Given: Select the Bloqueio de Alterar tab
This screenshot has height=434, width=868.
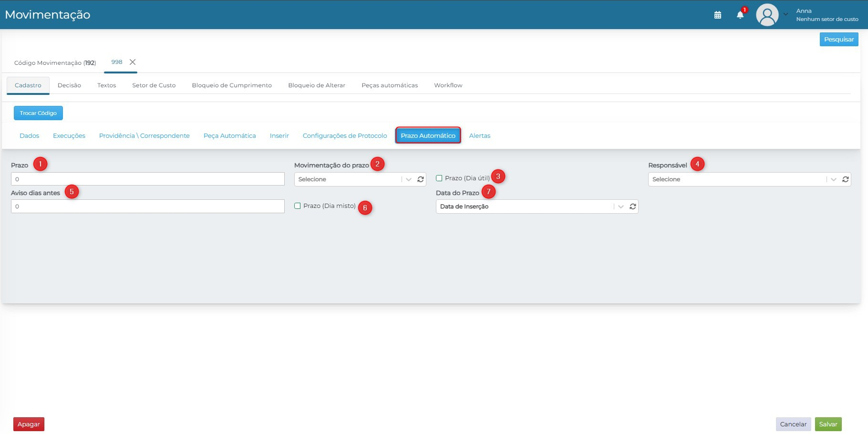Looking at the screenshot, I should tap(317, 85).
